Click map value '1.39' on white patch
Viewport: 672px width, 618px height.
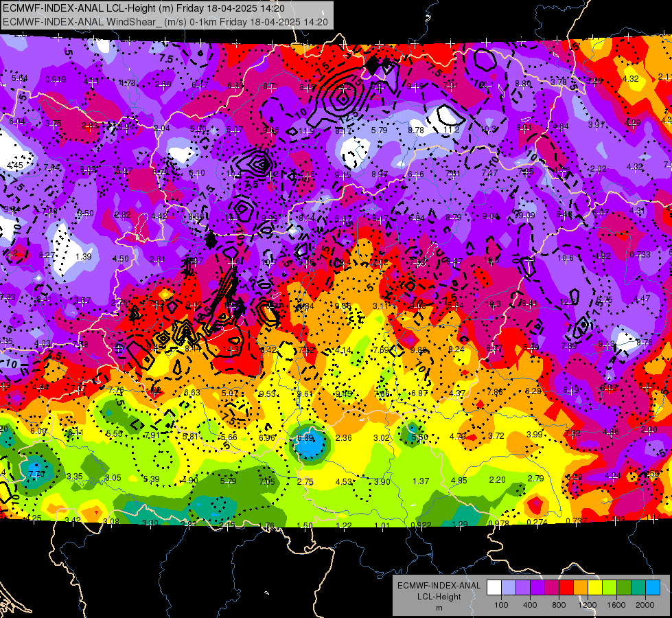pos(84,256)
